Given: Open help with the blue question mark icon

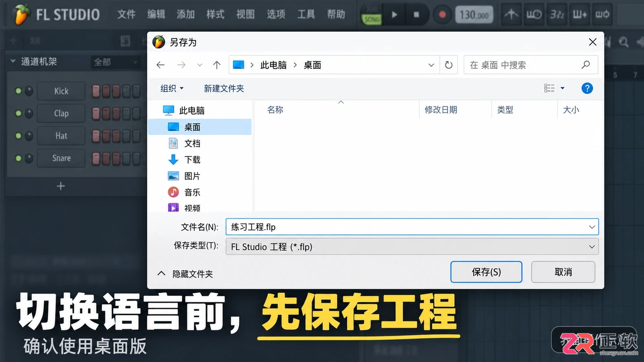Looking at the screenshot, I should (587, 88).
